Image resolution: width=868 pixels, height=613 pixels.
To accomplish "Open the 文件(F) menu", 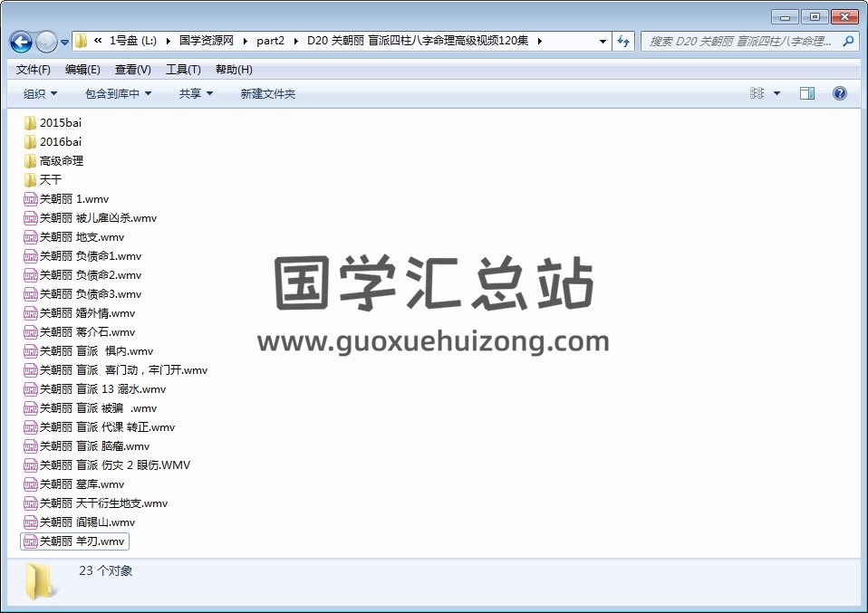I will coord(34,69).
